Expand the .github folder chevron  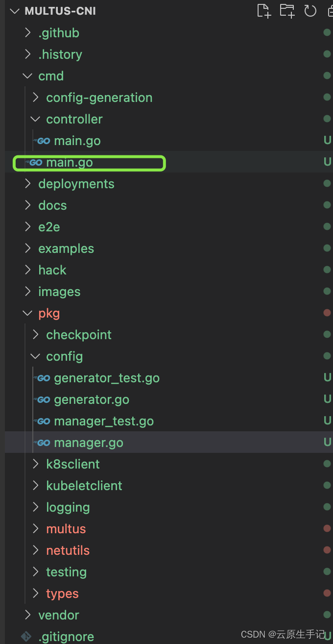point(27,33)
